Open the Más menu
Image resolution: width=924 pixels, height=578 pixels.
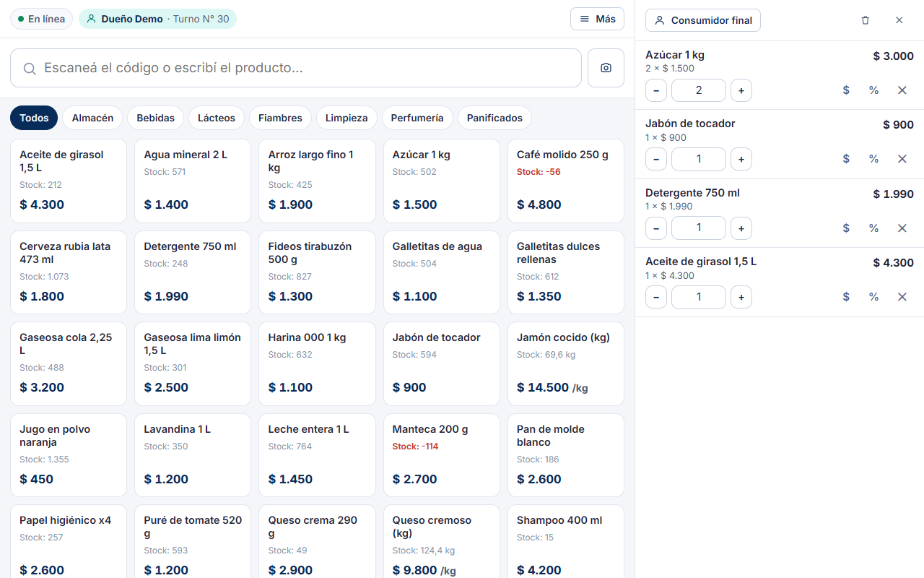click(598, 19)
